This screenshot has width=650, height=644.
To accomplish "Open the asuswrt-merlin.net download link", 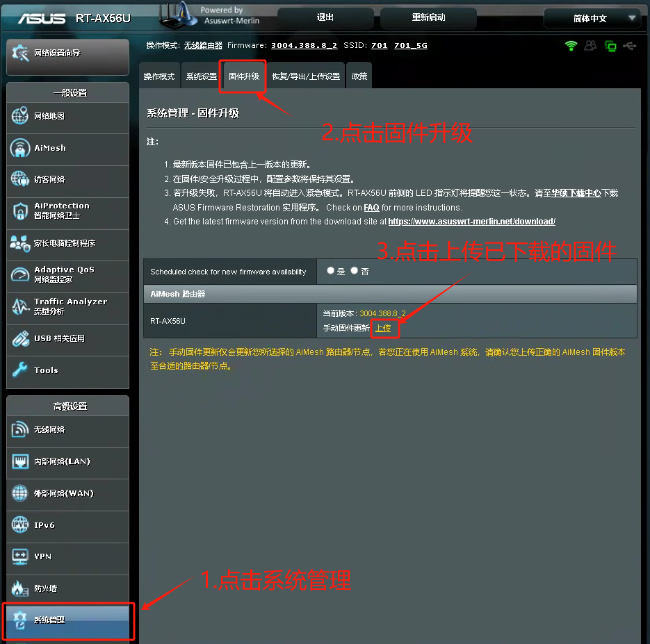I will tap(472, 222).
